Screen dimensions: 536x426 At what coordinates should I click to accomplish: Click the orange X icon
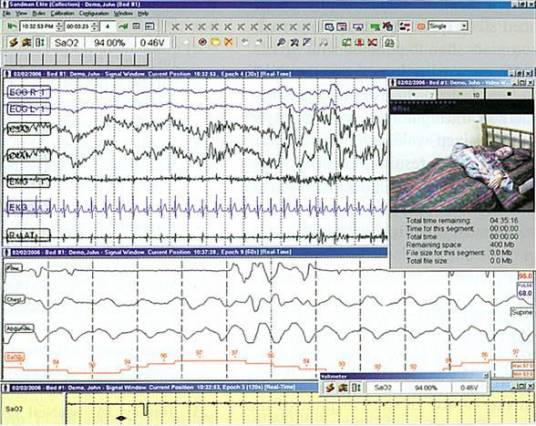click(228, 42)
